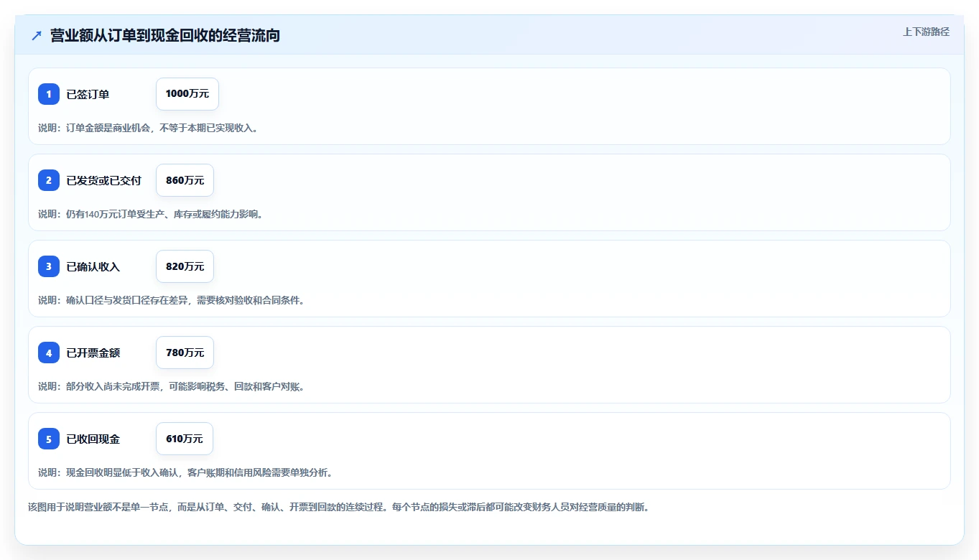Screen dimensions: 979x560
Task: Click step badge 4 for 已开票金额
Action: 49,353
